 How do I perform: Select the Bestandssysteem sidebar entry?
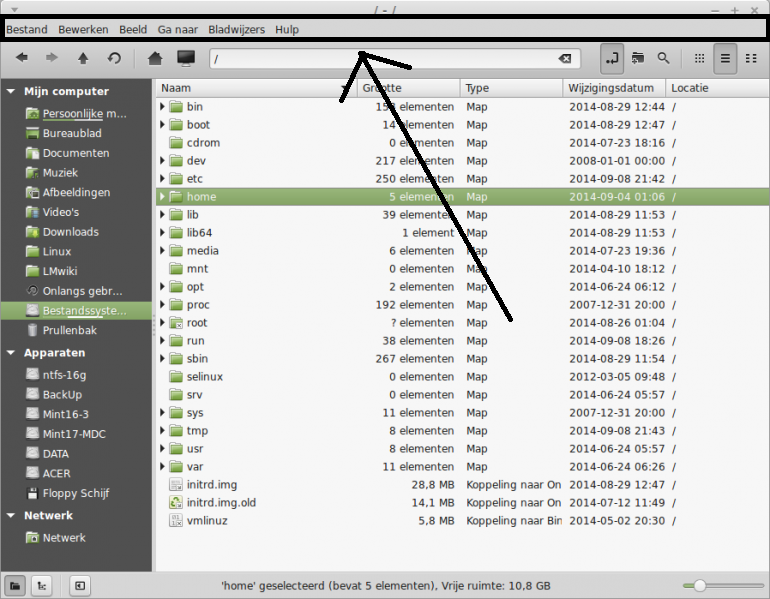[76, 311]
